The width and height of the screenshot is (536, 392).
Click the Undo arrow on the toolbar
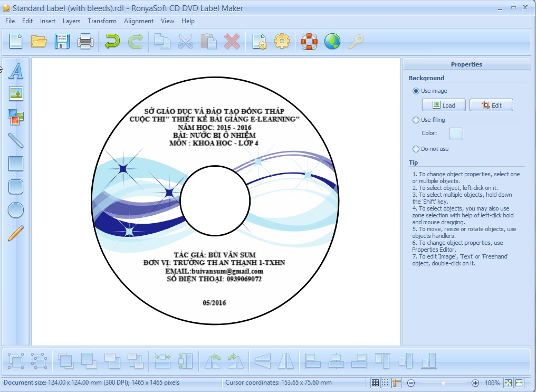point(111,41)
